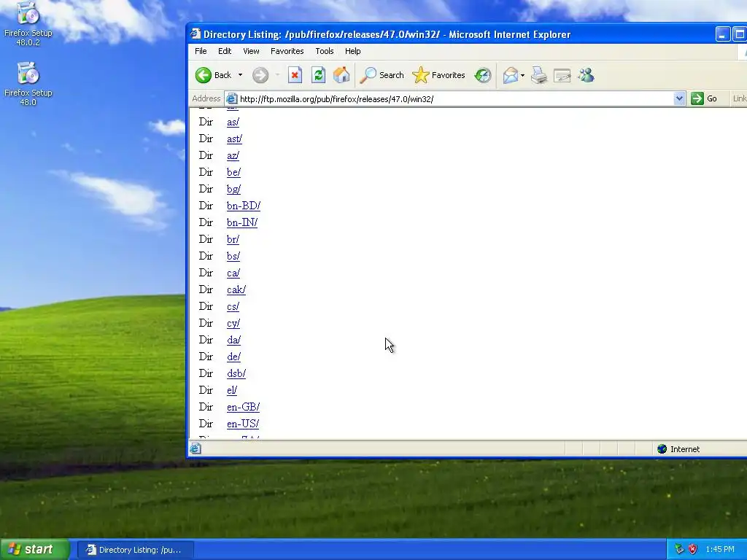This screenshot has width=747, height=560.
Task: Open the bn-IN/ directory link
Action: click(242, 222)
